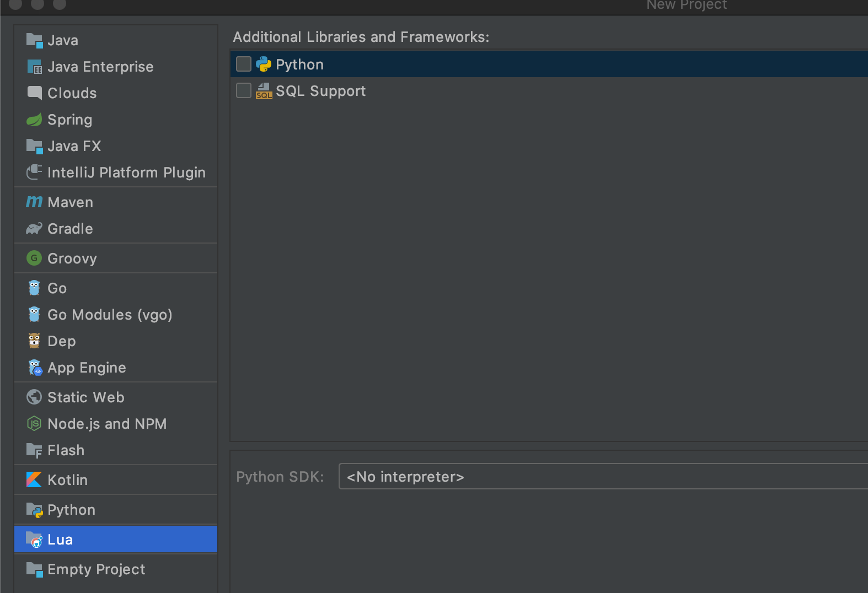868x593 pixels.
Task: Click the Empty Project folder icon
Action: coord(34,569)
